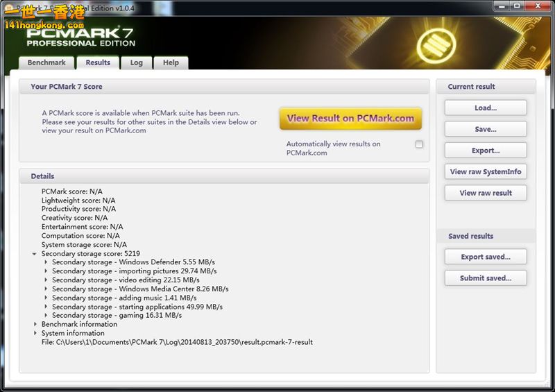Click the Export... button
The width and height of the screenshot is (555, 392).
(x=486, y=150)
